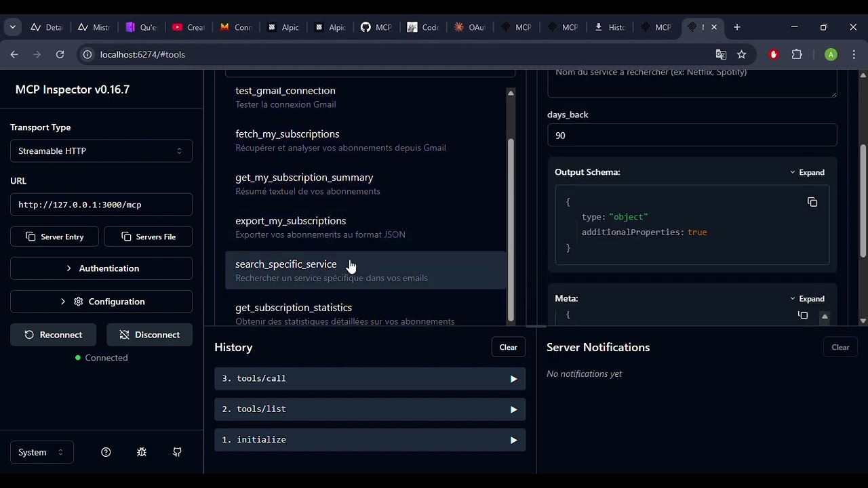Viewport: 868px width, 488px height.
Task: Click the right panel scrollbar thumb
Action: pyautogui.click(x=863, y=201)
